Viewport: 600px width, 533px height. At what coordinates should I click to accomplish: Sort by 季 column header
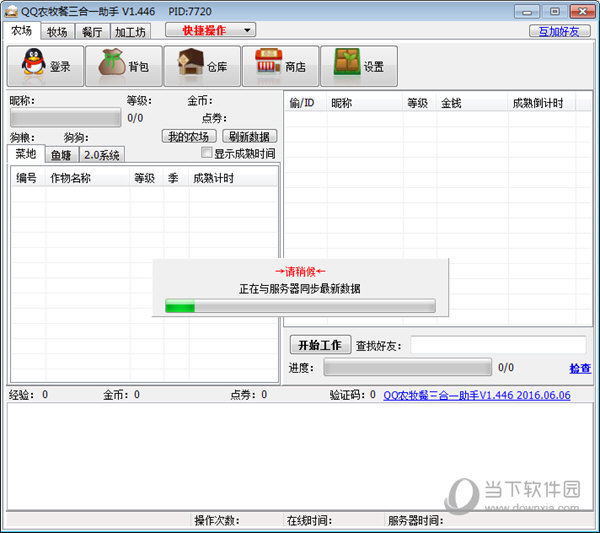pyautogui.click(x=176, y=178)
